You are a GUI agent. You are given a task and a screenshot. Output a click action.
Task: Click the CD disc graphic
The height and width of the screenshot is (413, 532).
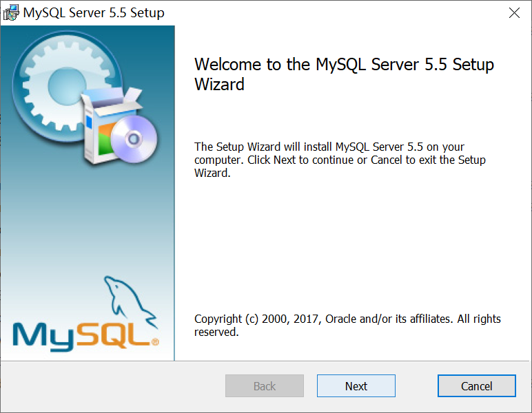[x=136, y=138]
